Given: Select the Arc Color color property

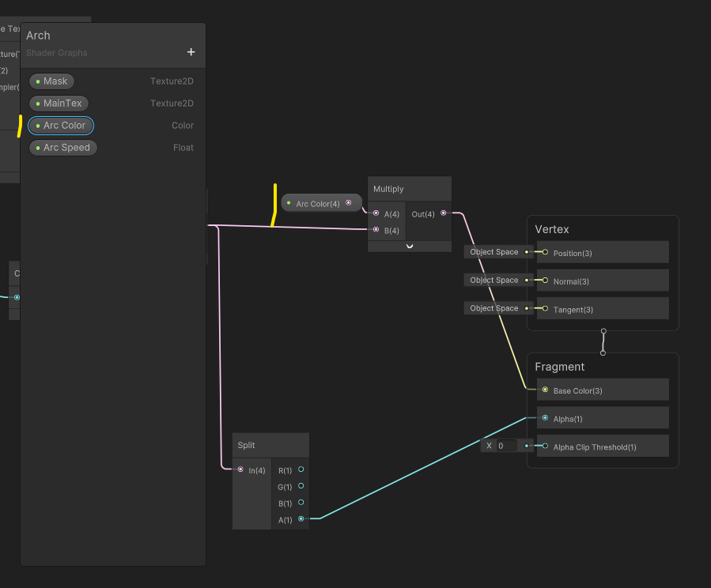Looking at the screenshot, I should coord(61,125).
